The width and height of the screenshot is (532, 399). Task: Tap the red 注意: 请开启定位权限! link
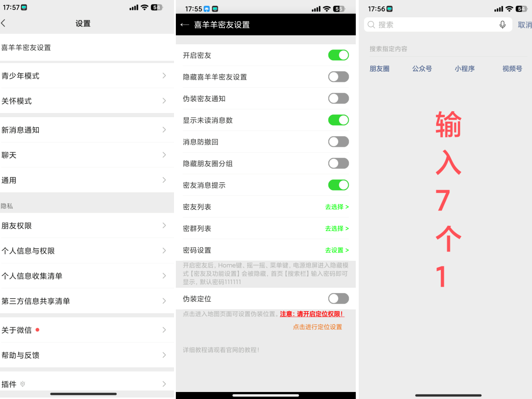click(312, 314)
